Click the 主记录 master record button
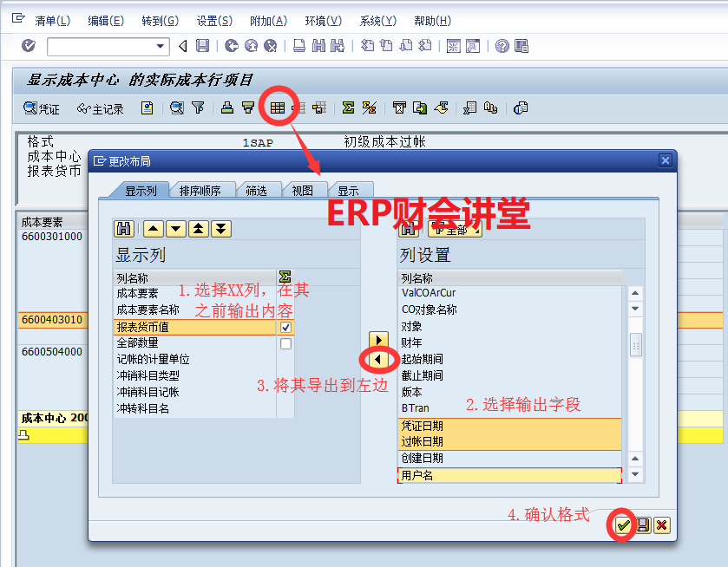The height and width of the screenshot is (567, 728). click(x=101, y=108)
